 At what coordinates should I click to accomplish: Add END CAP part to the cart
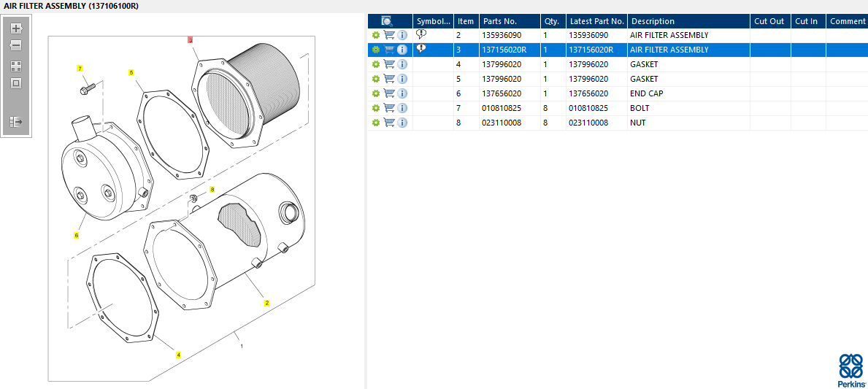389,93
